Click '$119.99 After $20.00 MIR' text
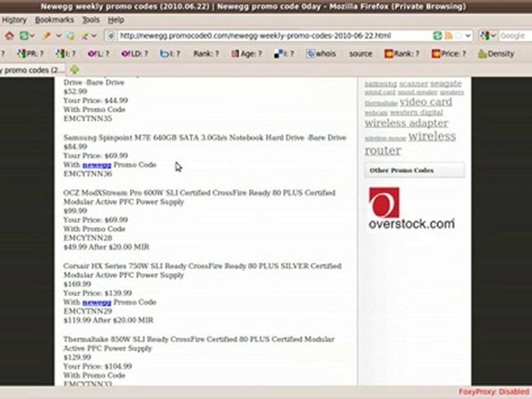The width and height of the screenshot is (532, 399). (108, 320)
